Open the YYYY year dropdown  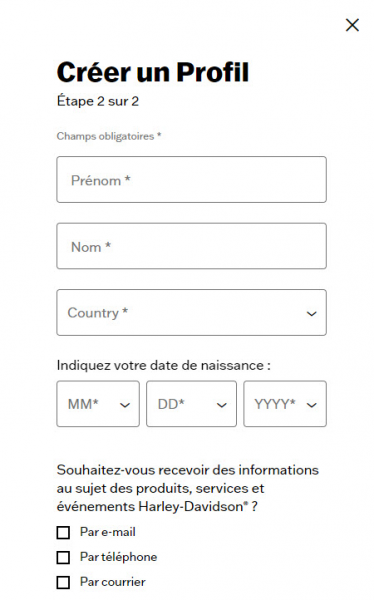tap(285, 404)
